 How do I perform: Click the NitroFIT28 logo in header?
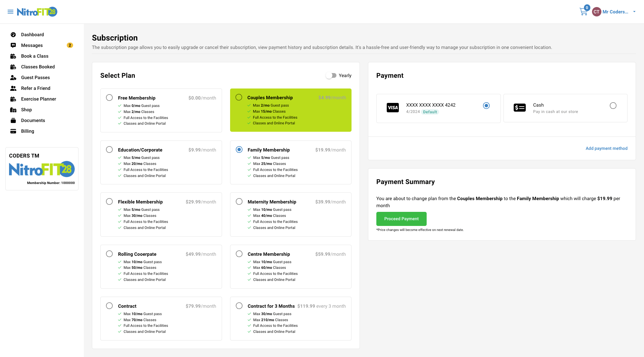point(37,12)
